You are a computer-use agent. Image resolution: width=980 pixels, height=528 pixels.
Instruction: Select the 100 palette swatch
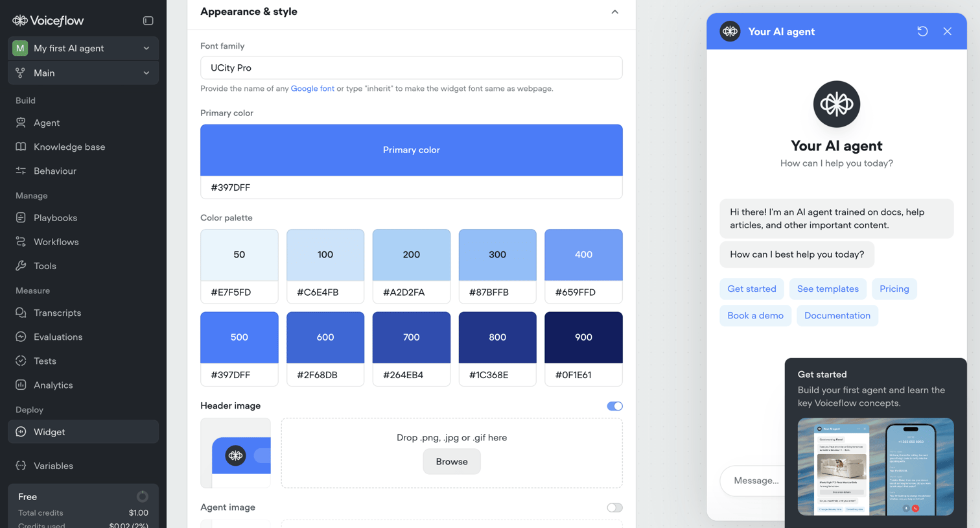[x=325, y=255]
